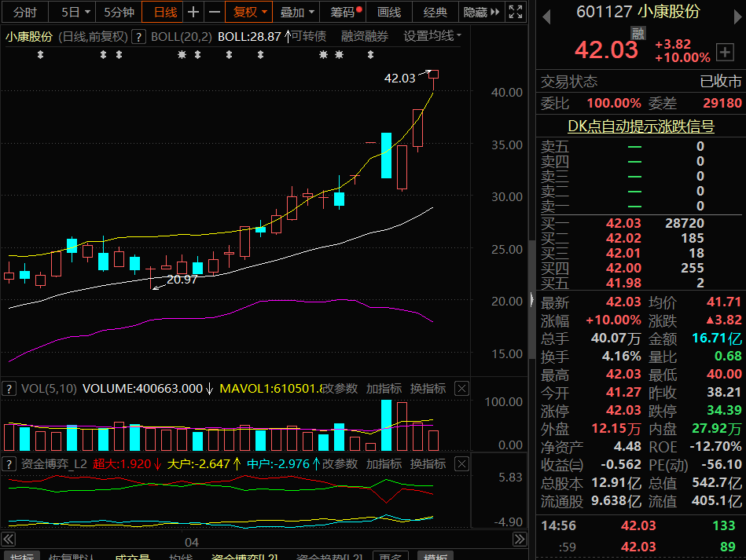
Task: Expand hidden toolbar via 隐藏 arrows
Action: [x=481, y=12]
